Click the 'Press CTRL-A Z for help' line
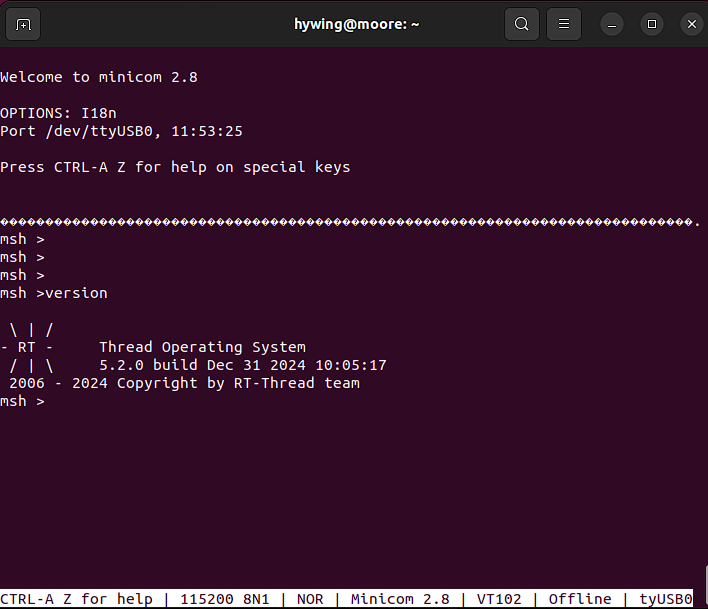Image resolution: width=708 pixels, height=609 pixels. 175,167
